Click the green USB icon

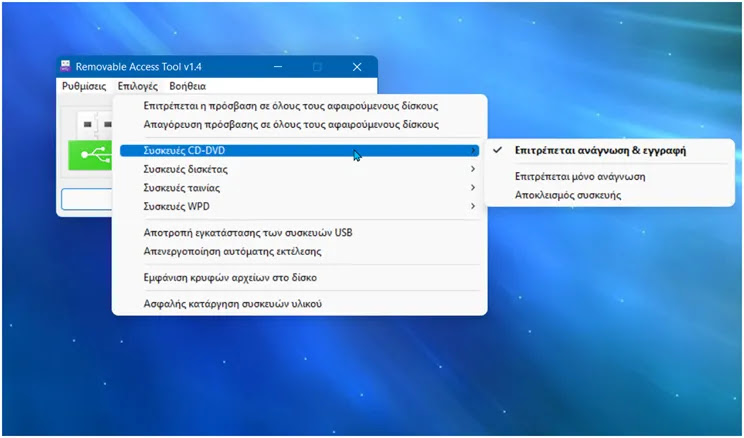[91, 155]
